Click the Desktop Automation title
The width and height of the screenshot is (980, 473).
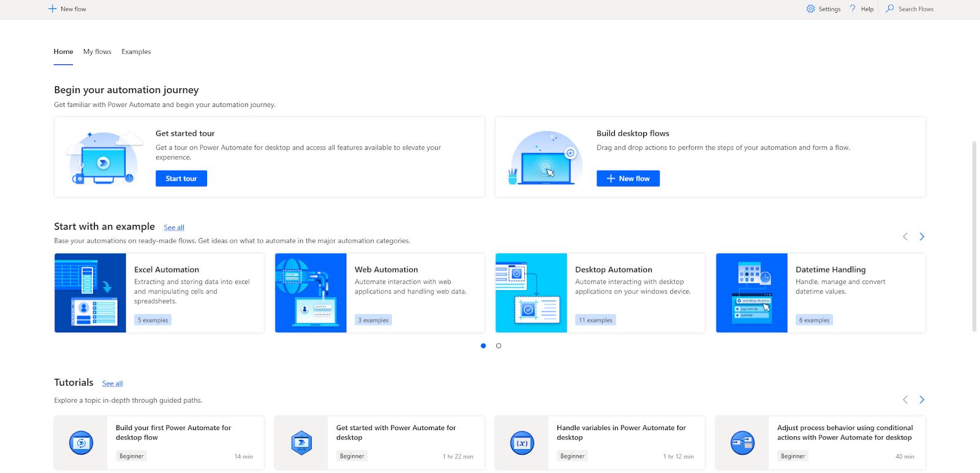click(x=614, y=270)
